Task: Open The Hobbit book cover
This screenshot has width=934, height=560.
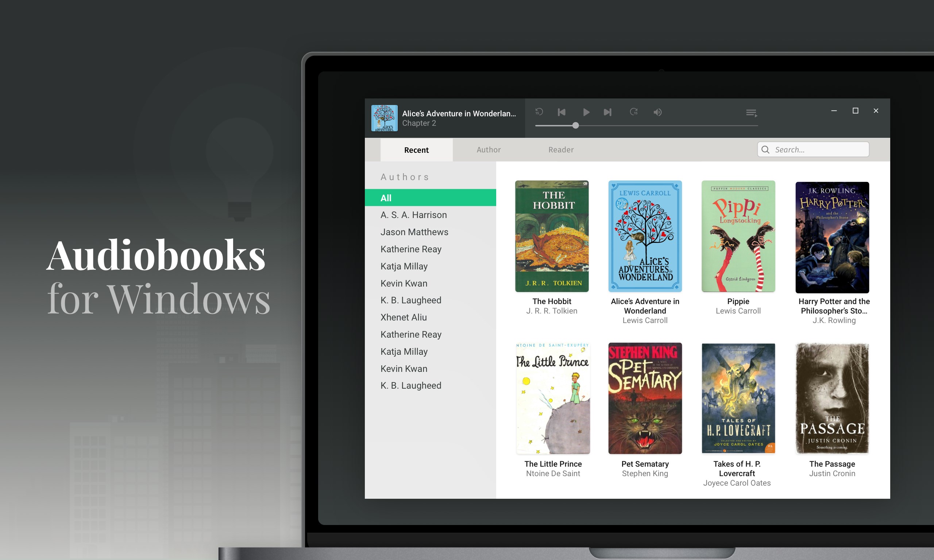Action: click(552, 236)
